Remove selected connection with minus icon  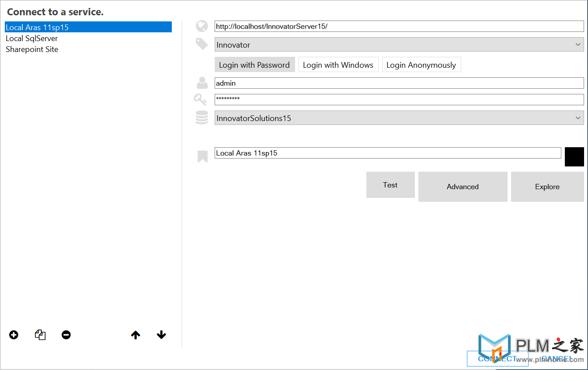(66, 335)
